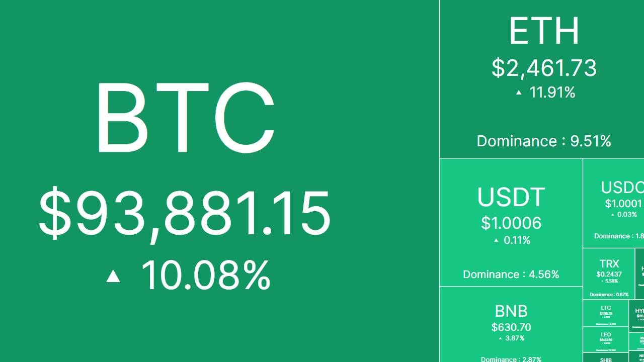Viewport: 644px width, 362px height.
Task: Open the USDT market tile
Action: click(511, 222)
